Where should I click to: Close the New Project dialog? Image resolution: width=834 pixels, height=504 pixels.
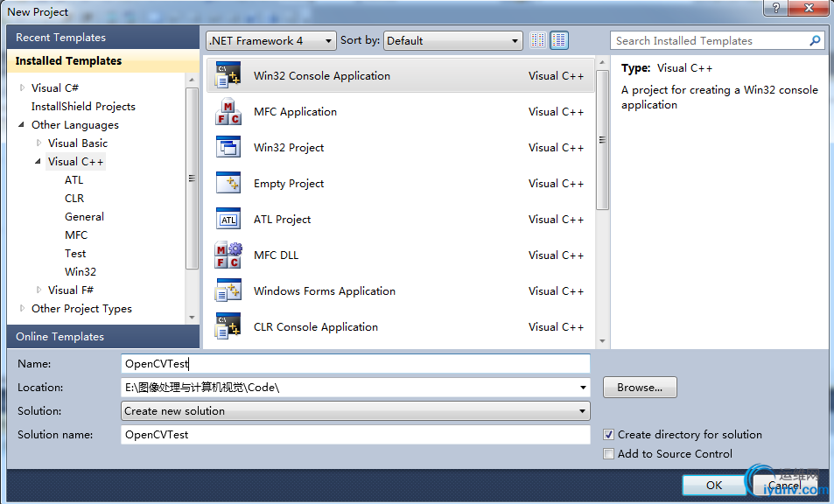809,8
